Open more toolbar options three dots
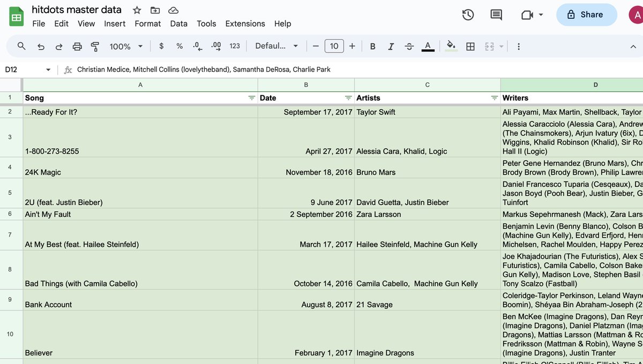Screen dimensions: 643x364 (x=519, y=47)
